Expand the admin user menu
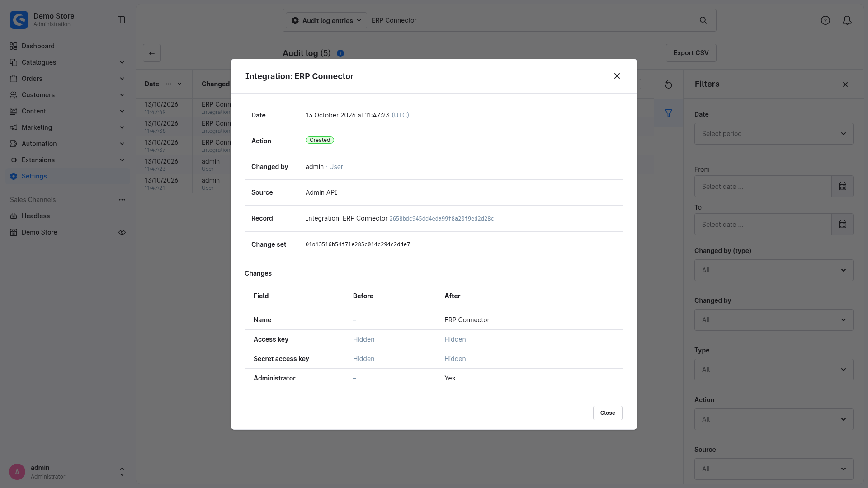Viewport: 868px width, 488px height. (68, 472)
